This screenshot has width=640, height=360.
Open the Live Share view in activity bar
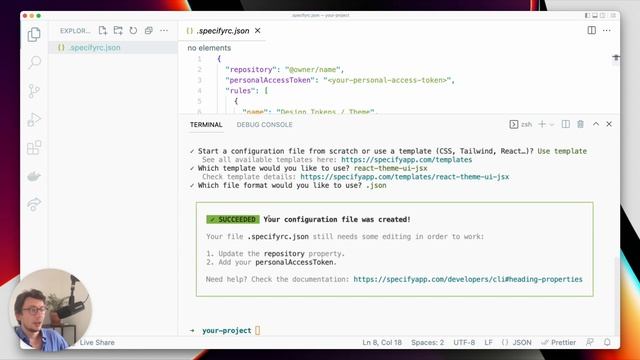[x=34, y=204]
